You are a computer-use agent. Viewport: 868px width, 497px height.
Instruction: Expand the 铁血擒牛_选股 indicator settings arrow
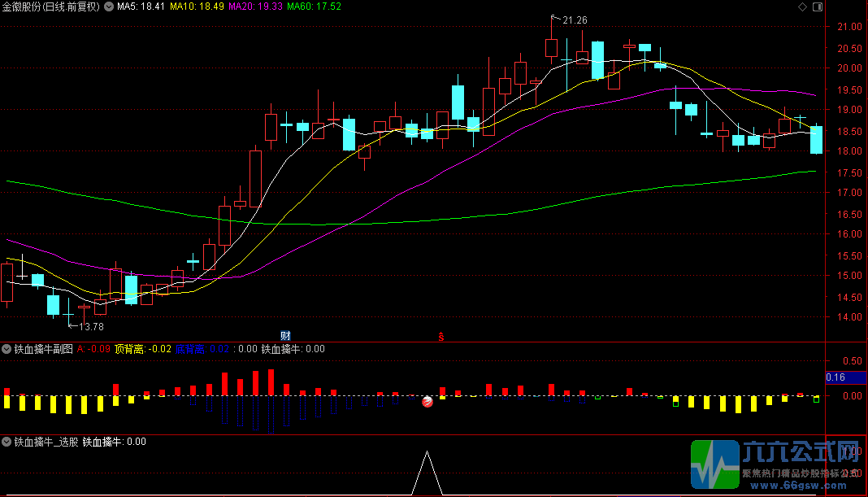[x=7, y=442]
